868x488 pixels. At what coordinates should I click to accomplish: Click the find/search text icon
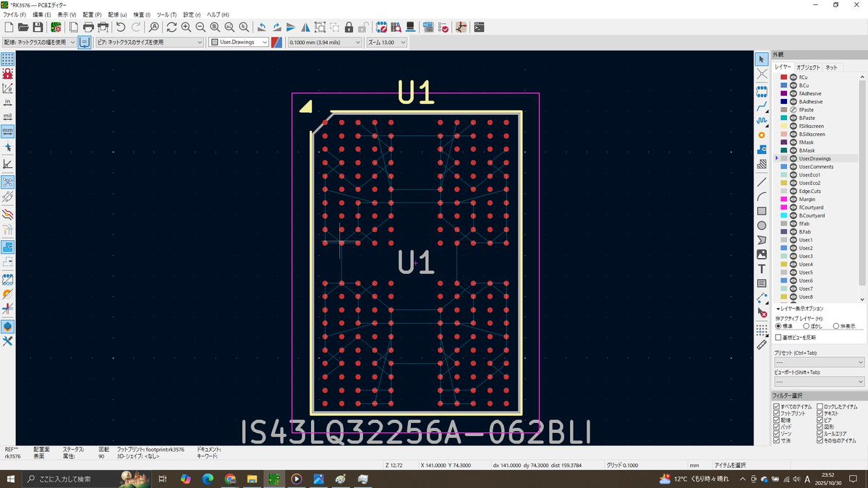pyautogui.click(x=153, y=27)
